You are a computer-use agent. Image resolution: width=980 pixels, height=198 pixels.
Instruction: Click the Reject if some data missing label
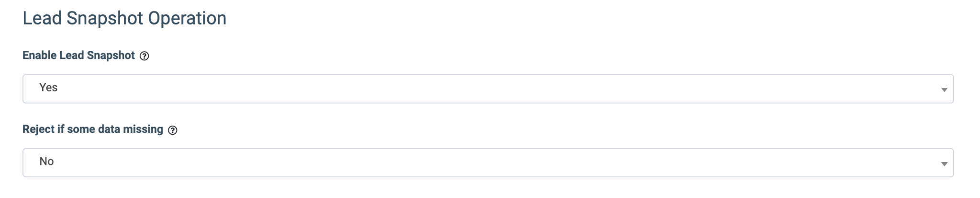coord(93,129)
